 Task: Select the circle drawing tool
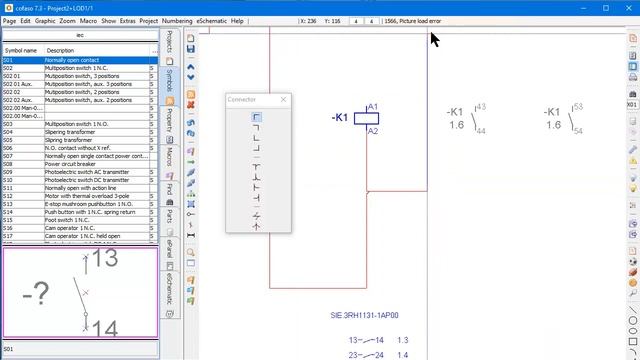633,321
